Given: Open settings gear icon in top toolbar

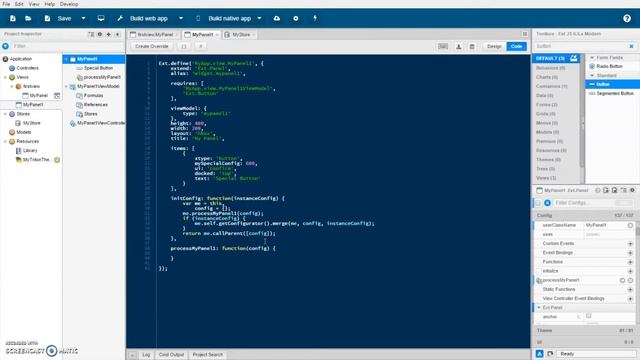Looking at the screenshot, I should [296, 18].
